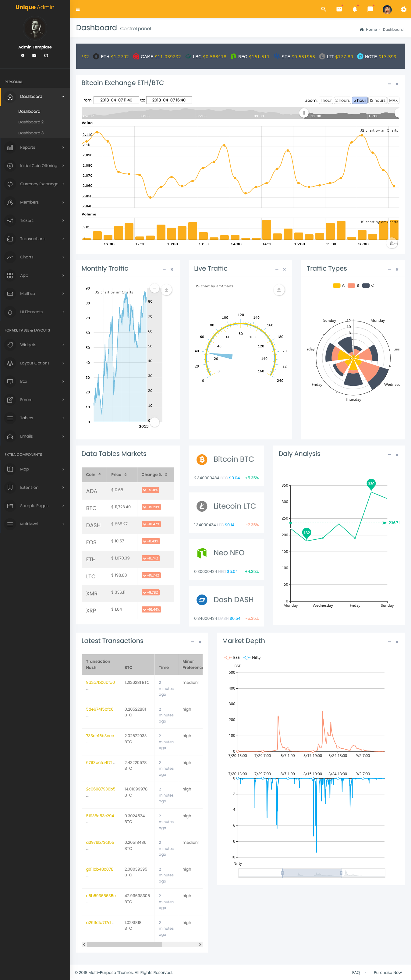Set chart zoom to 2 hours

(x=342, y=101)
